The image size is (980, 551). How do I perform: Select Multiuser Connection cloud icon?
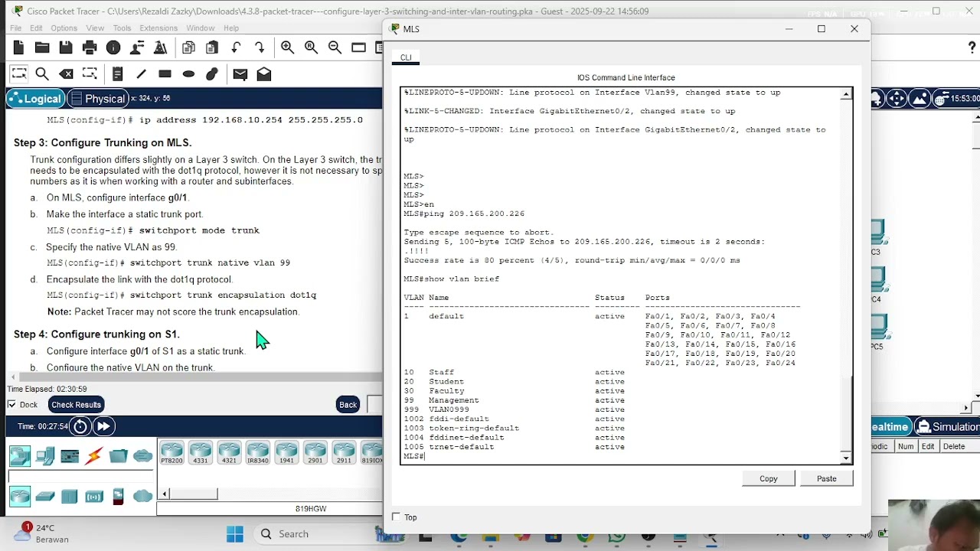(x=143, y=457)
